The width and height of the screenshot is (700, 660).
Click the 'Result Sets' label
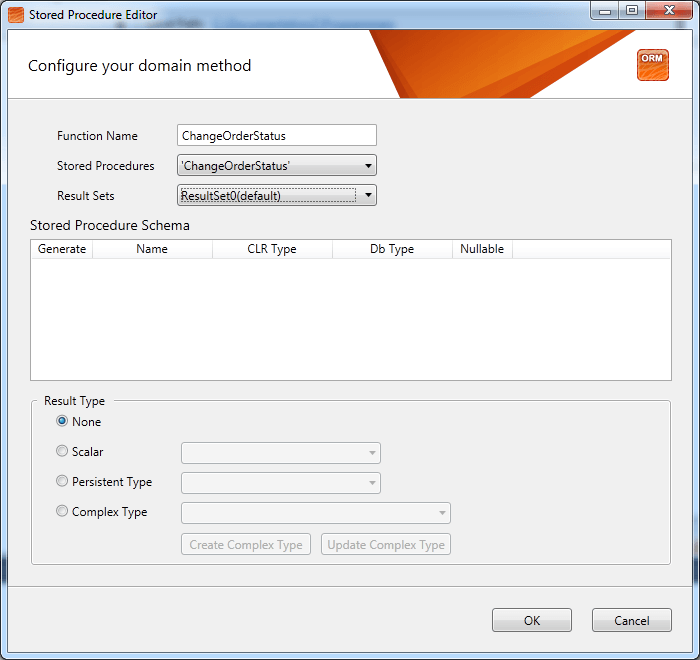[x=86, y=196]
